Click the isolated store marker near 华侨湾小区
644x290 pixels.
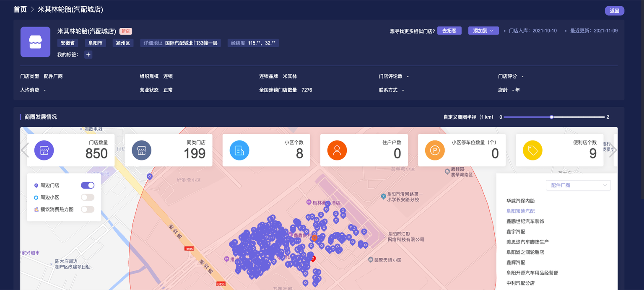150,177
